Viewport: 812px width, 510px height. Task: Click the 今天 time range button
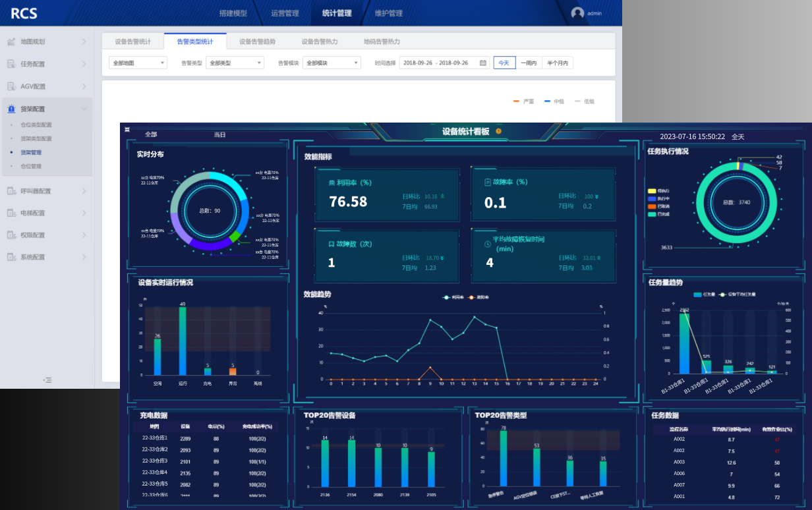(504, 63)
